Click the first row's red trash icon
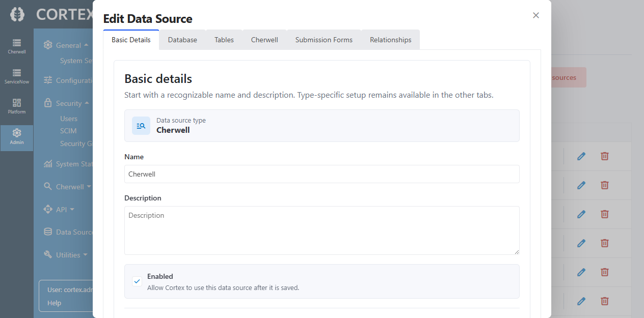 pyautogui.click(x=605, y=156)
